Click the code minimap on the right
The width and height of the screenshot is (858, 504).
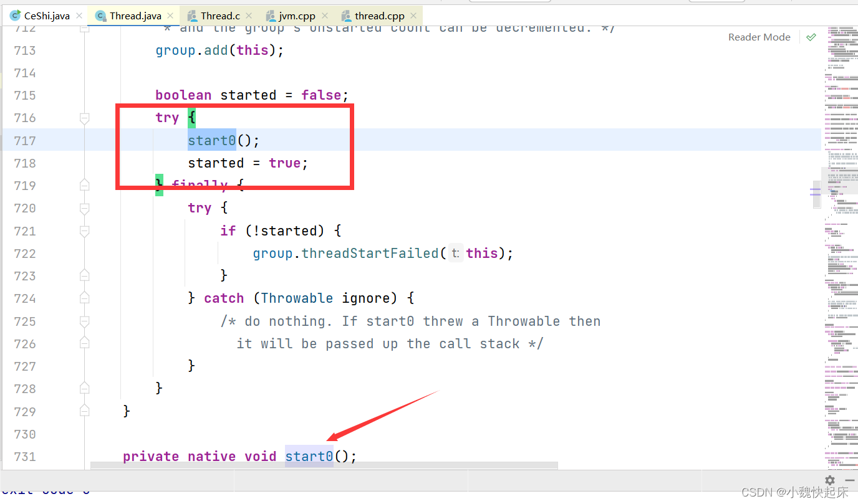[x=839, y=249]
